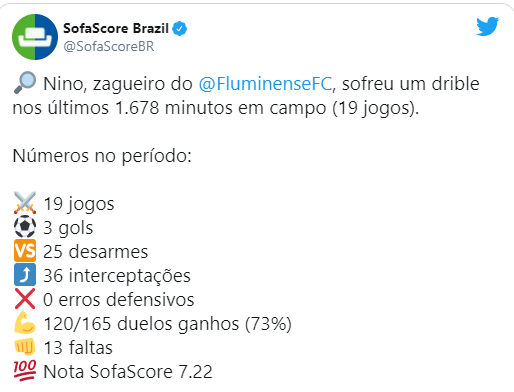Click the flexed biceps emoji

click(x=25, y=323)
